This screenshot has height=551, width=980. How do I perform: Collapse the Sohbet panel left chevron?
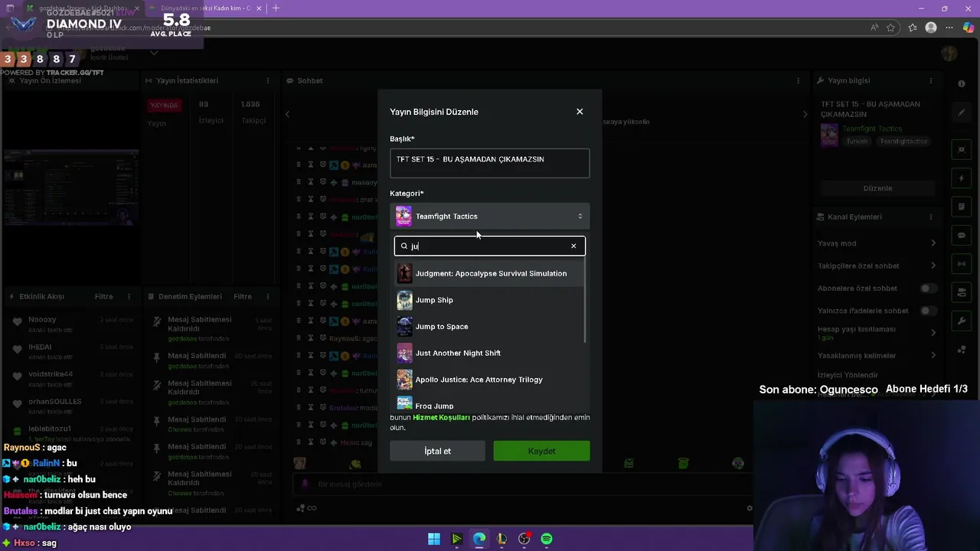287,114
